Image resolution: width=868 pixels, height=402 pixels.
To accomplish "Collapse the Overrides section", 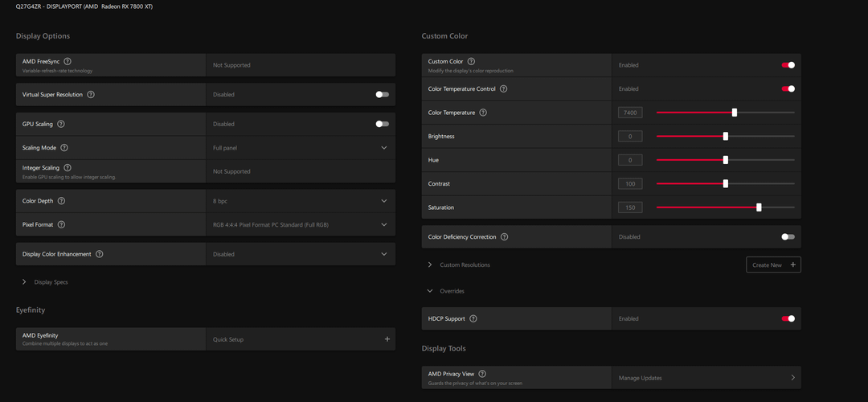I will click(x=430, y=291).
